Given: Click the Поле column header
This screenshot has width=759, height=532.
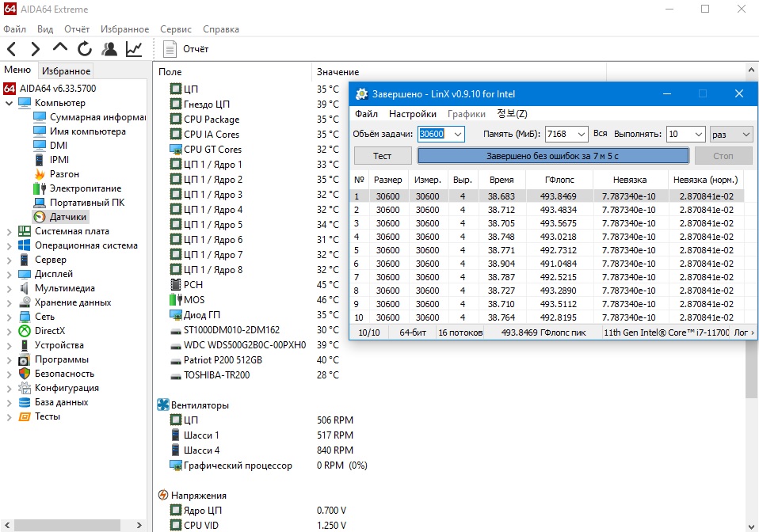Looking at the screenshot, I should pos(233,71).
